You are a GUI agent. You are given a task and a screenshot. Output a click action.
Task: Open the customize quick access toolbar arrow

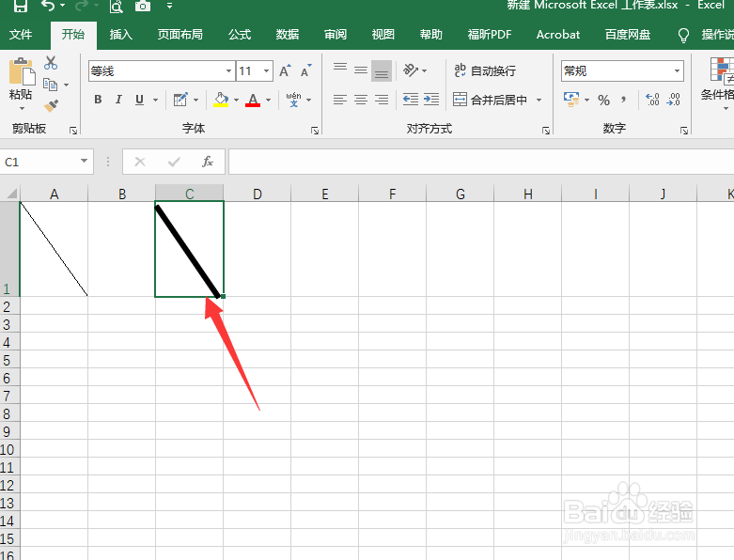click(x=169, y=6)
